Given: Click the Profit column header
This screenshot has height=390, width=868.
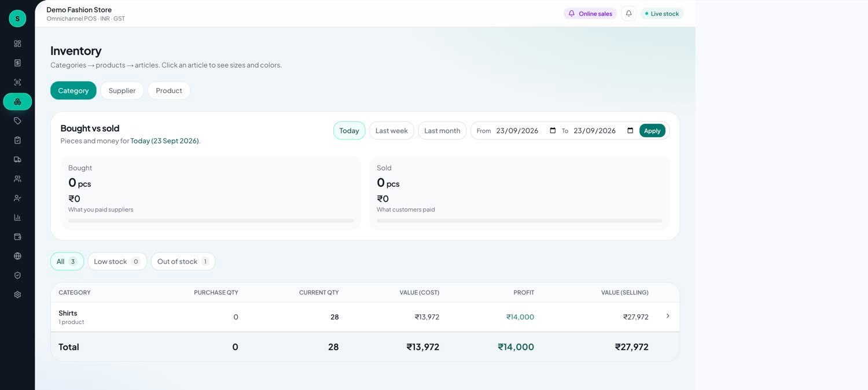Looking at the screenshot, I should click(524, 293).
